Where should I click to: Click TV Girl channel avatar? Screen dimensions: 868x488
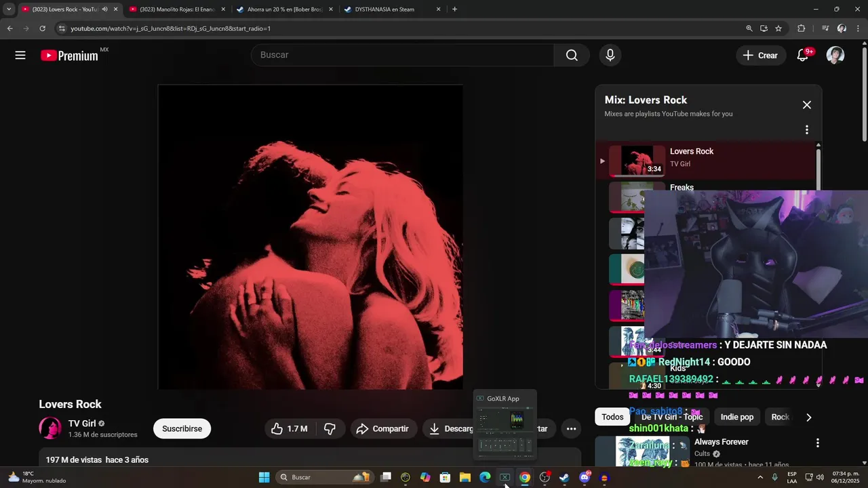click(50, 428)
